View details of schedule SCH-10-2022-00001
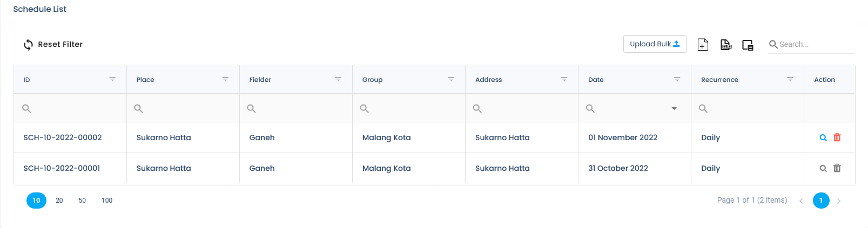This screenshot has width=868, height=228. 823,168
